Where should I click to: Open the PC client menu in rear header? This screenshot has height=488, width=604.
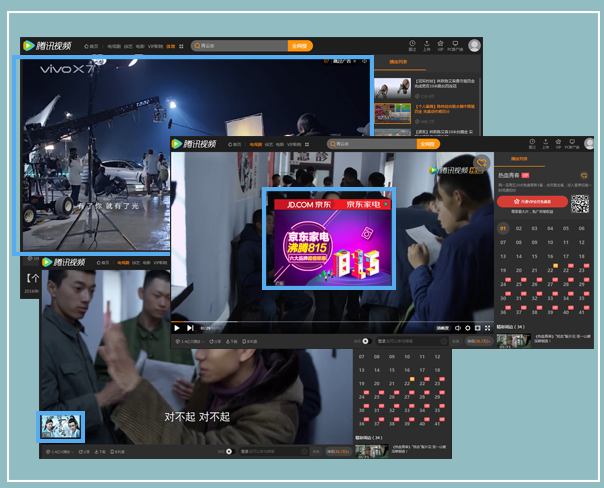click(456, 44)
